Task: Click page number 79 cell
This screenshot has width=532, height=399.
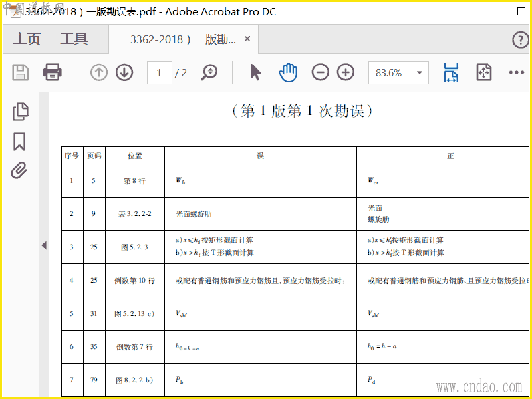Action: (x=94, y=380)
